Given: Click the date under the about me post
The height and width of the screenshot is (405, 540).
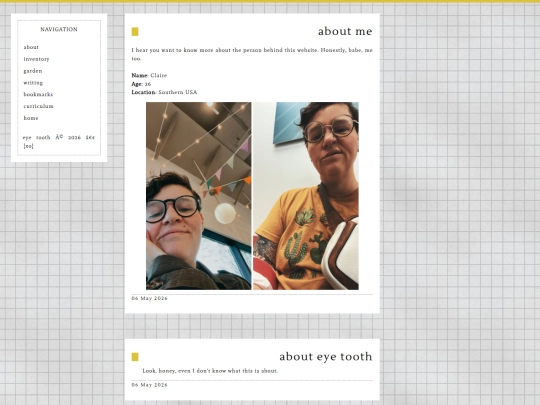Looking at the screenshot, I should 149,298.
